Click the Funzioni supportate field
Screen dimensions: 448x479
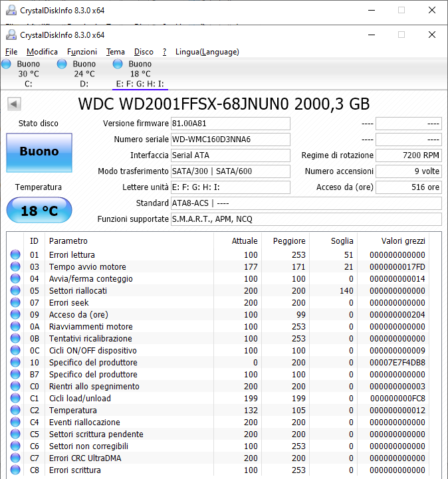click(306, 219)
